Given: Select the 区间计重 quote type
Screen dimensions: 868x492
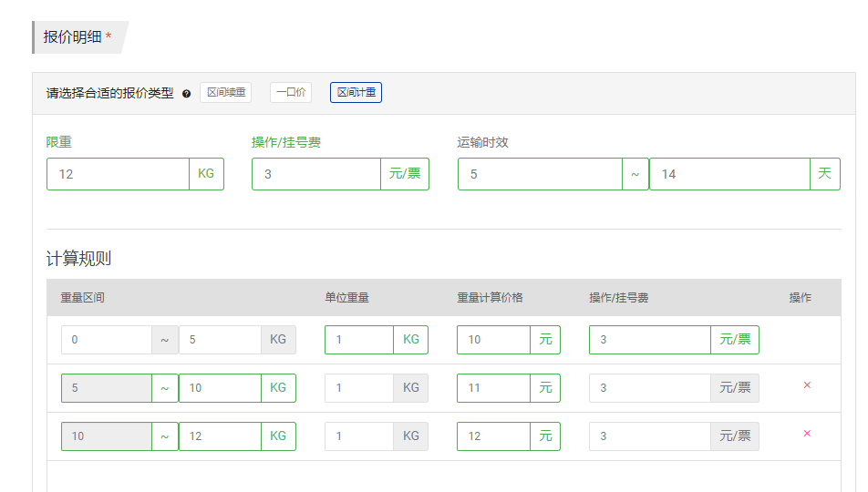Looking at the screenshot, I should (356, 92).
